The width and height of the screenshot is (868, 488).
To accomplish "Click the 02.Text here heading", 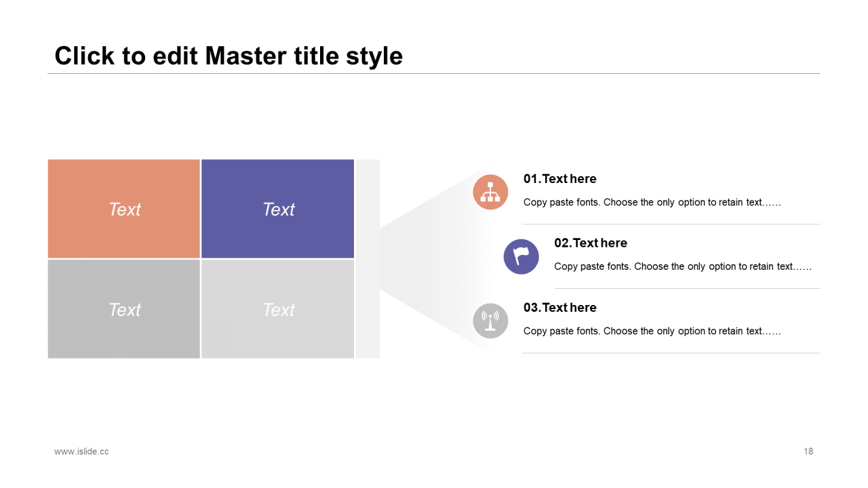I will [591, 243].
